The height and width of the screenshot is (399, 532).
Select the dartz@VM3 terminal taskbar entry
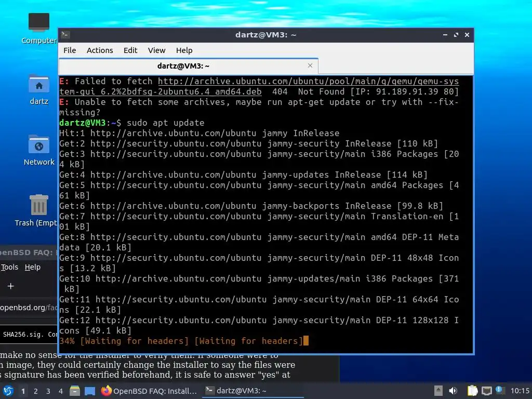coord(253,391)
